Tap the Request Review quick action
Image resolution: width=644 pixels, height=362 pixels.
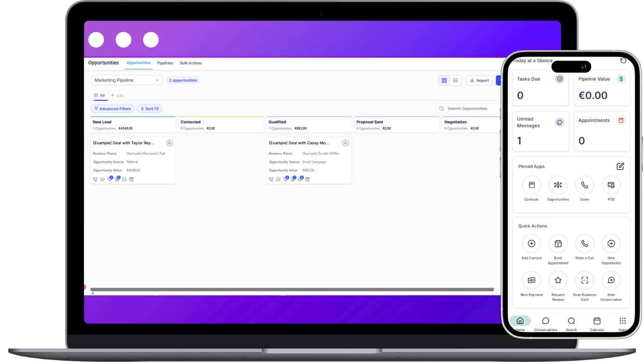558,280
